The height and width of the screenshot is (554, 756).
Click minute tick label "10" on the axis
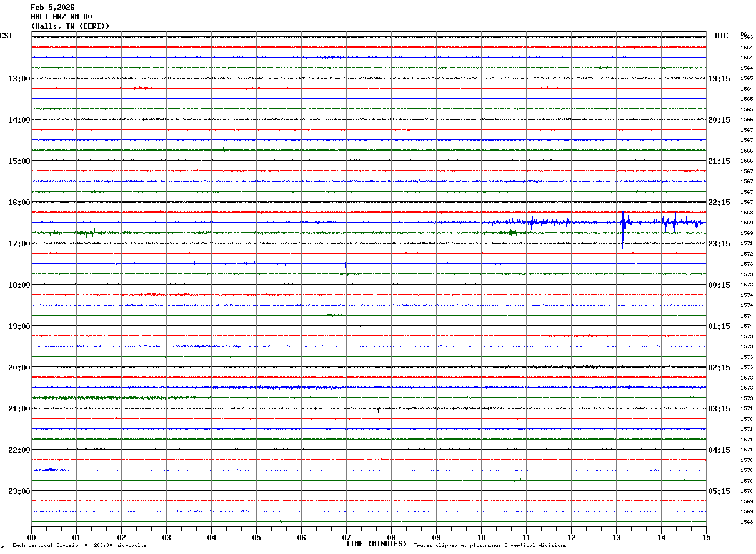(x=482, y=537)
